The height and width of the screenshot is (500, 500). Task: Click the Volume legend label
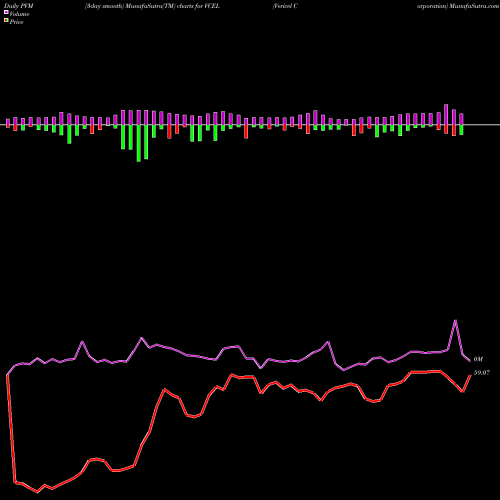pyautogui.click(x=19, y=14)
